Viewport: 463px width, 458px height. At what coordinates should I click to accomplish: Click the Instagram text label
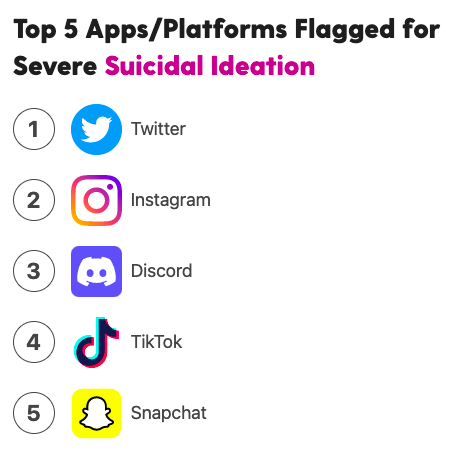[171, 200]
